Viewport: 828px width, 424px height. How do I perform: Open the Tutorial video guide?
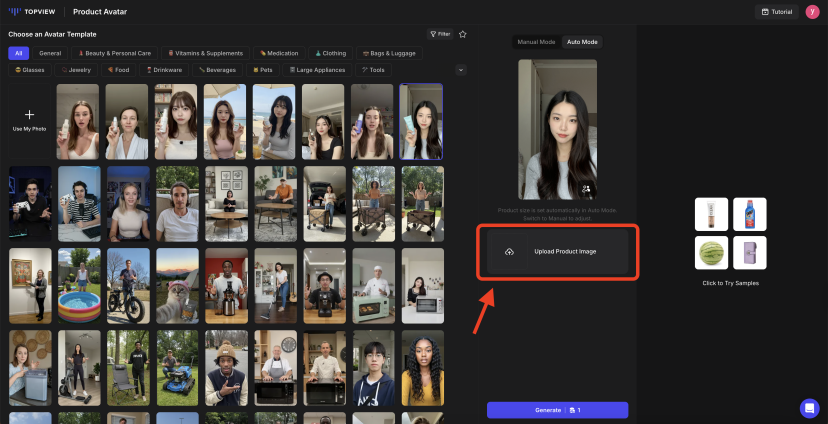tap(777, 12)
